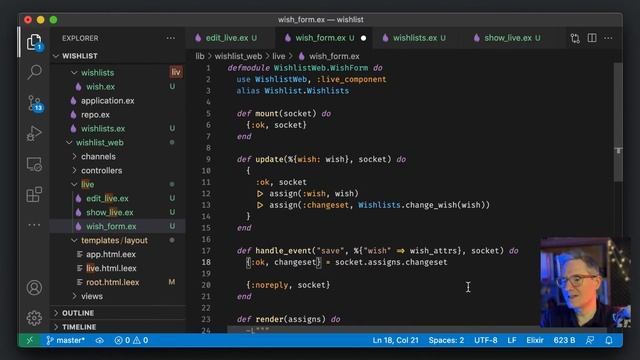Select wish_form.ex in explorer tree
This screenshot has width=640, height=360.
pyautogui.click(x=118, y=226)
